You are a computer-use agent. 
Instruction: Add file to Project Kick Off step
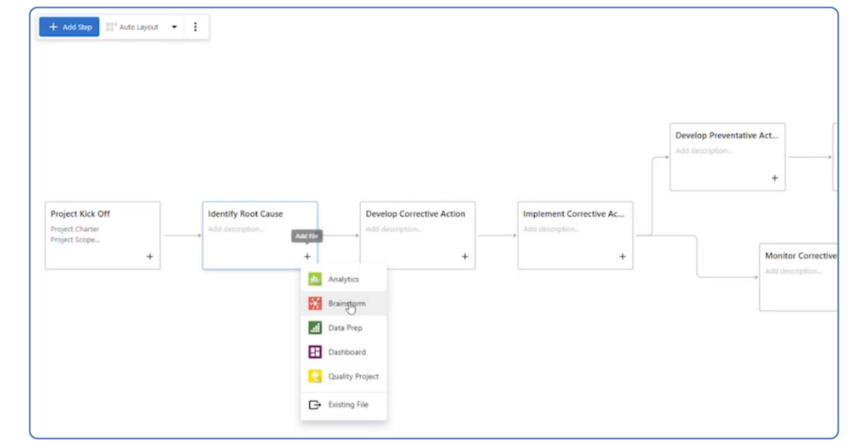pos(150,257)
